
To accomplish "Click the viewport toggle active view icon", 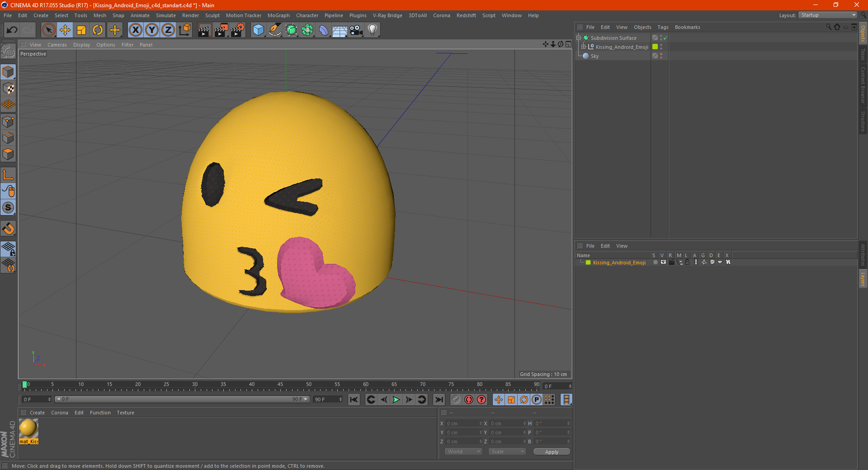I will click(x=568, y=44).
